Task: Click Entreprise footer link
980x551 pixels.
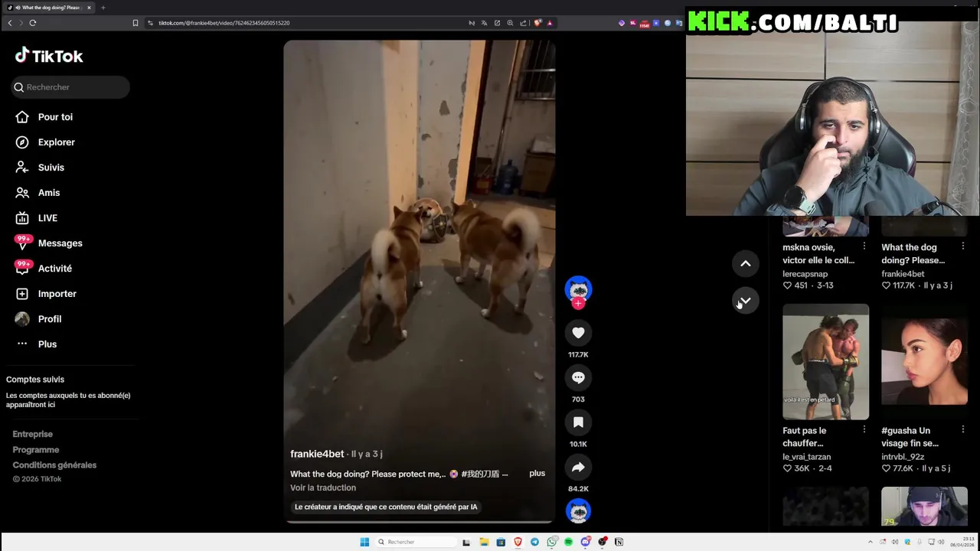Action: tap(32, 434)
